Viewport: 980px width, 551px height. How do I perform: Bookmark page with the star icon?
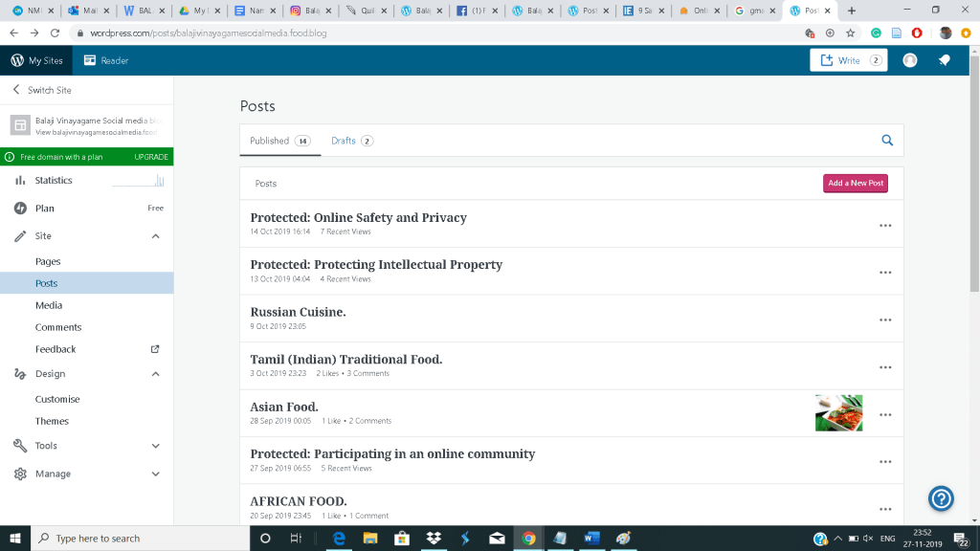point(850,33)
